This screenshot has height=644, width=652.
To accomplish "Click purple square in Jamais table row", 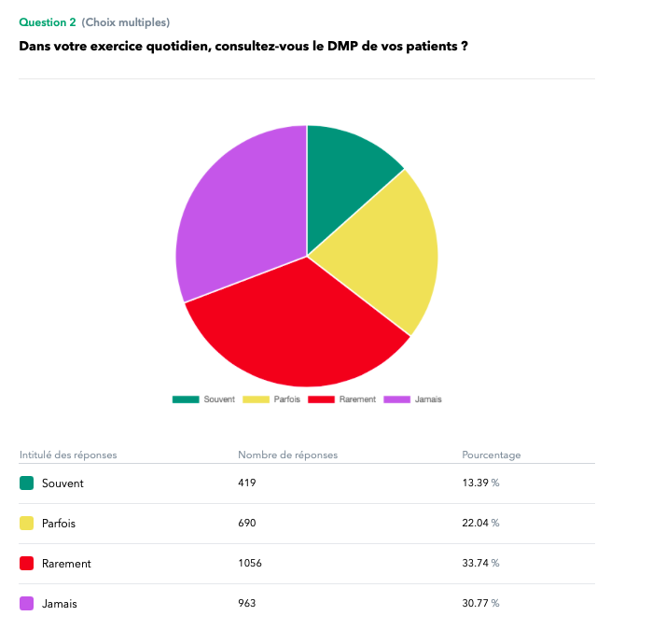I will click(26, 604).
